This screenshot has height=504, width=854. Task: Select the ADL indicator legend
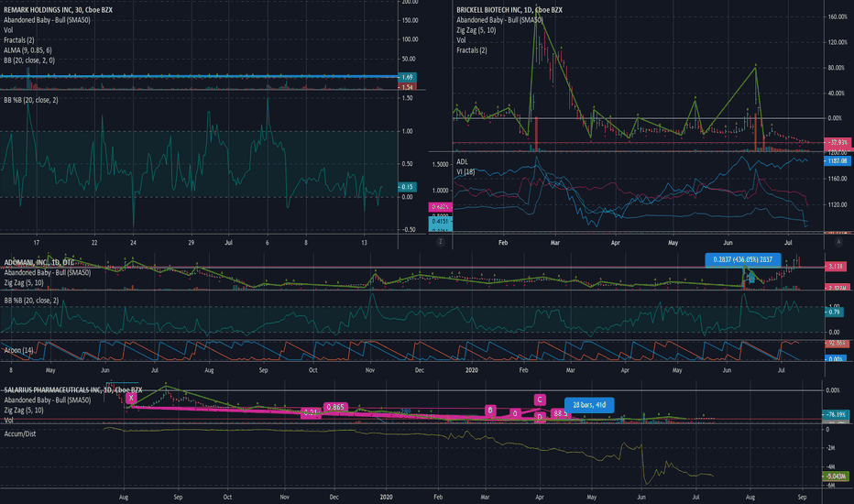point(462,162)
